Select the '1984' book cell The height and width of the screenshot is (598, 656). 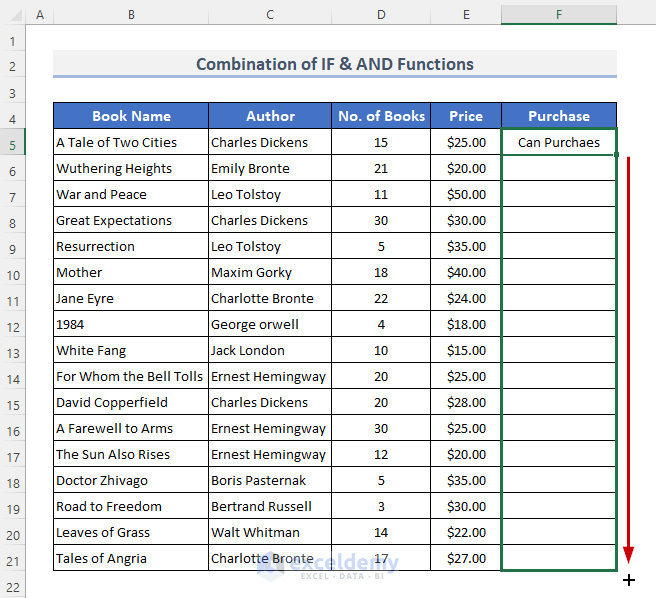(x=131, y=324)
